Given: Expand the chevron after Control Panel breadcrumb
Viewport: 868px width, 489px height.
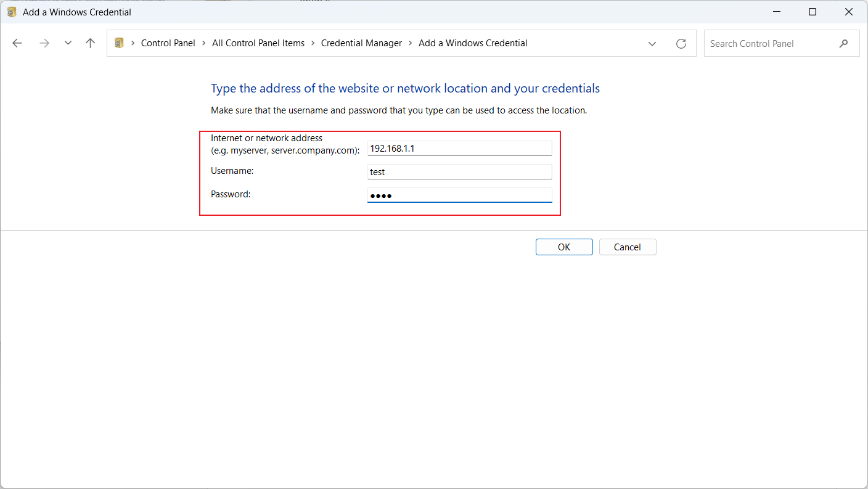Looking at the screenshot, I should pos(203,43).
